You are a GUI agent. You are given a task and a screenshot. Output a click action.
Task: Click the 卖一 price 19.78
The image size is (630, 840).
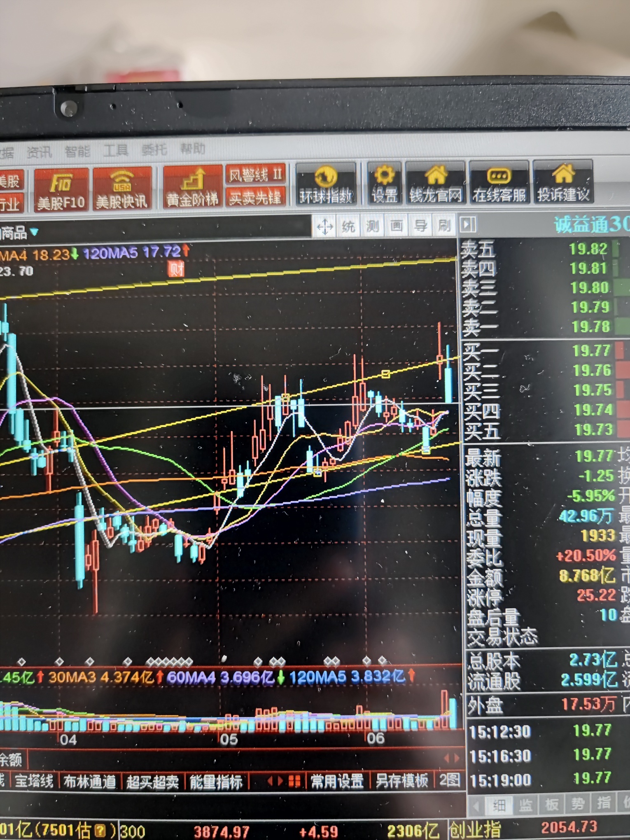[x=591, y=327]
